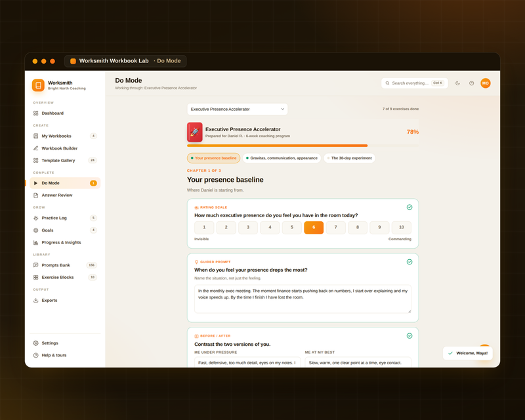Screen dimensions: 525x420
Task: Switch to The 30-day experiment chapter
Action: pos(349,158)
